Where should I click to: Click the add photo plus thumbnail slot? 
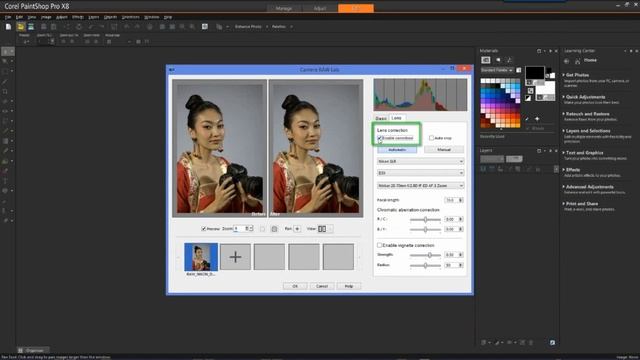[236, 257]
